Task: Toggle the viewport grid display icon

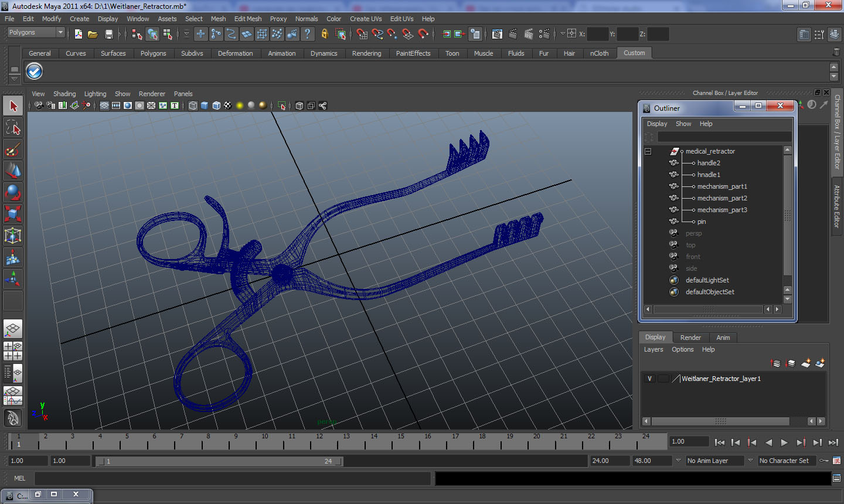Action: pos(104,105)
